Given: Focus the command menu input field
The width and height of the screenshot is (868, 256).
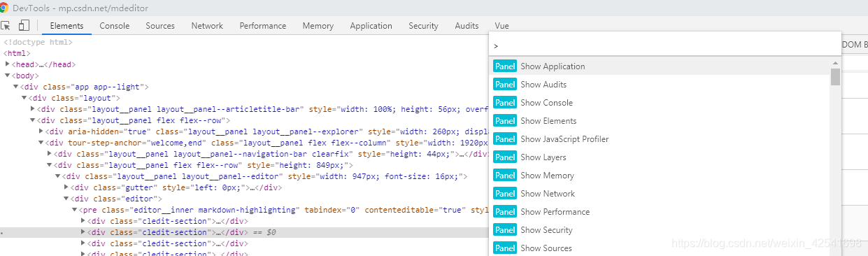Looking at the screenshot, I should tap(664, 45).
